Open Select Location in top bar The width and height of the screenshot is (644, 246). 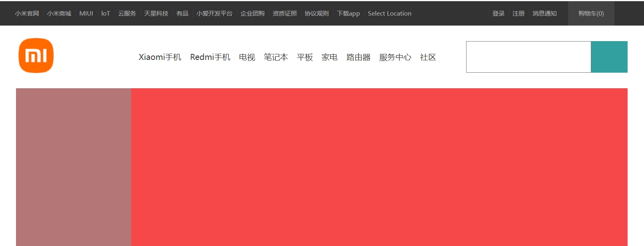(x=390, y=14)
